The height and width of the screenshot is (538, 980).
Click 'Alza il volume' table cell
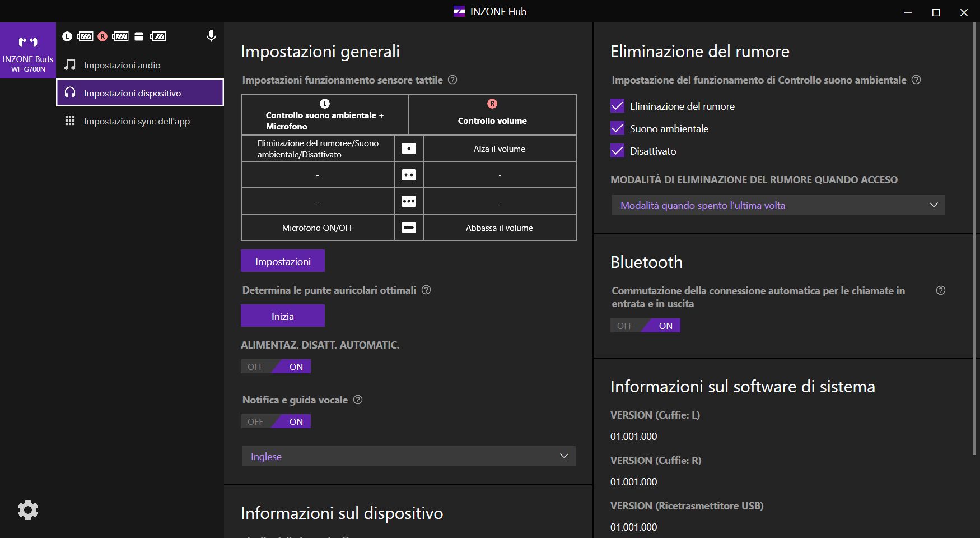tap(500, 149)
